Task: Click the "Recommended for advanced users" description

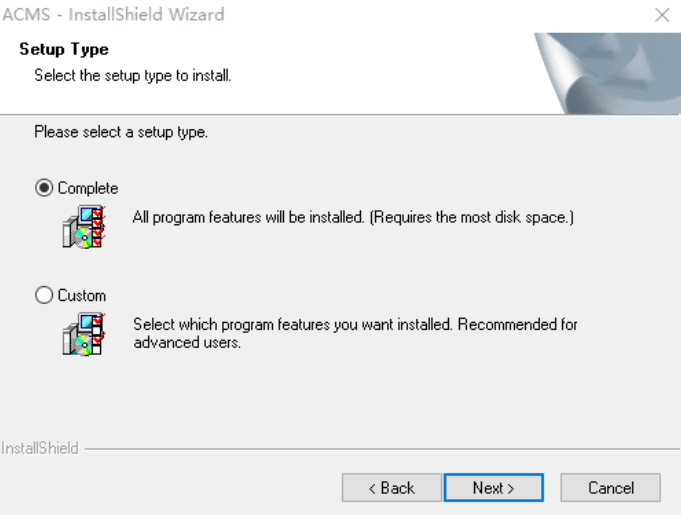Action: [x=355, y=333]
